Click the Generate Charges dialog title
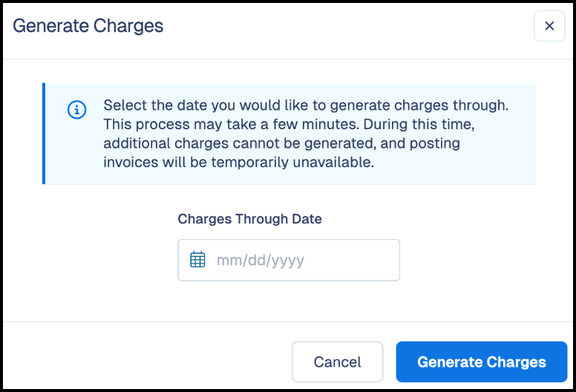 click(88, 26)
